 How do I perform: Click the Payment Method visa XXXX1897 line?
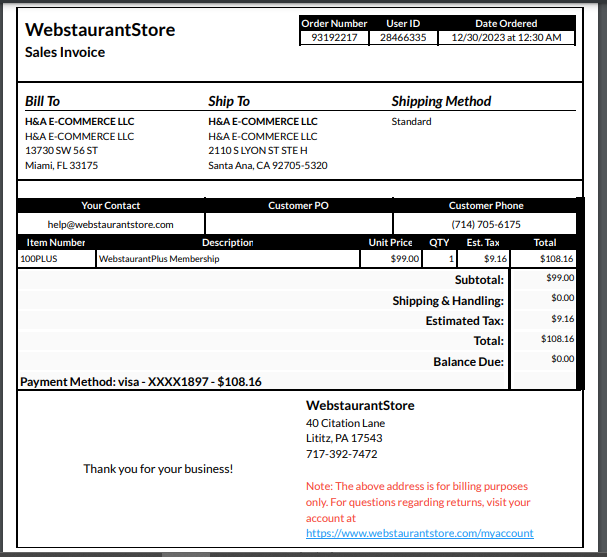tap(141, 382)
